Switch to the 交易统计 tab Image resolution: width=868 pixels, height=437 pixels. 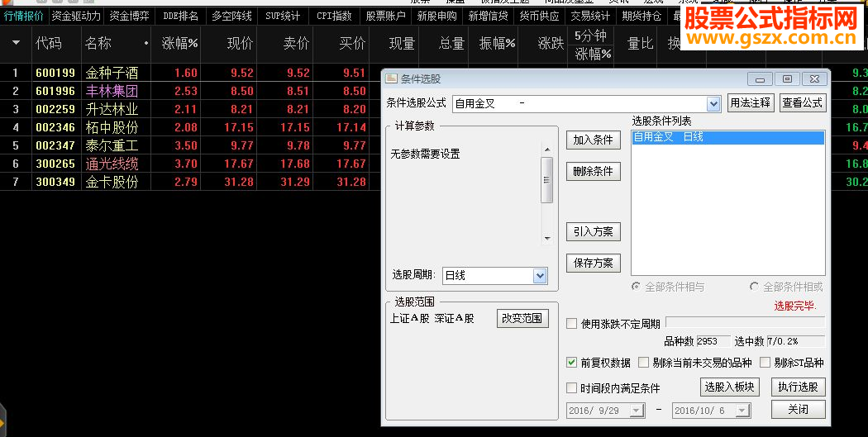pyautogui.click(x=590, y=16)
